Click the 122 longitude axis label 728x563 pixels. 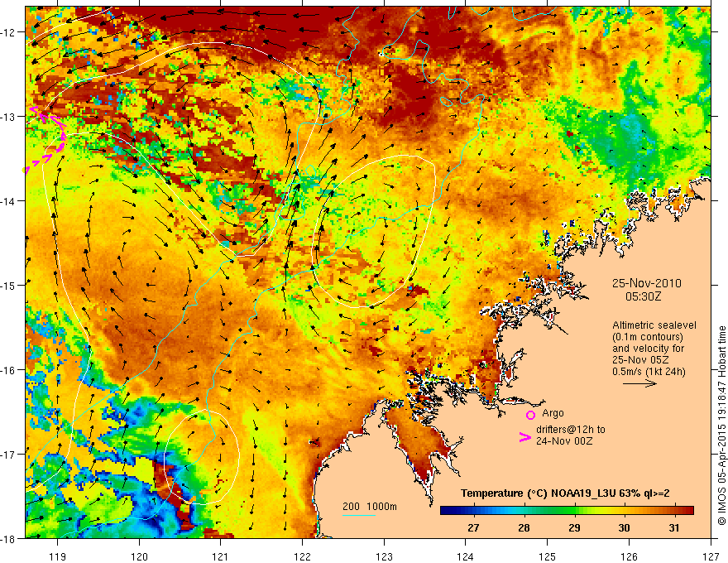click(x=302, y=556)
